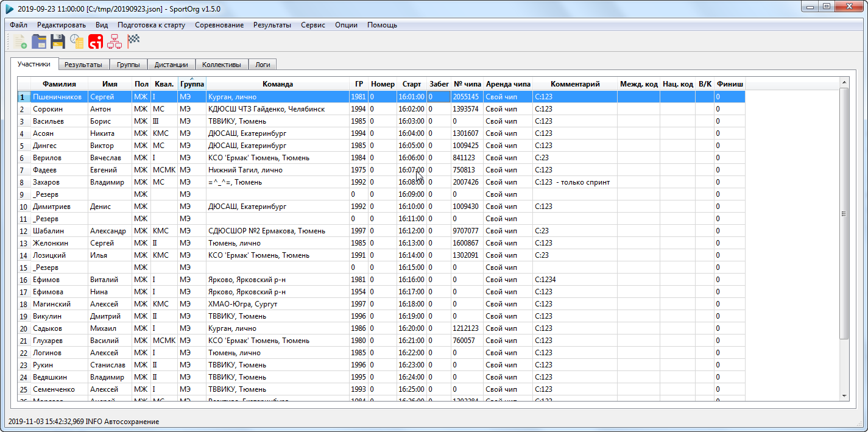Image resolution: width=868 pixels, height=432 pixels.
Task: Click team cell КДЮСШ ЧТЗ Гайденко, Челябинск
Action: pos(277,109)
